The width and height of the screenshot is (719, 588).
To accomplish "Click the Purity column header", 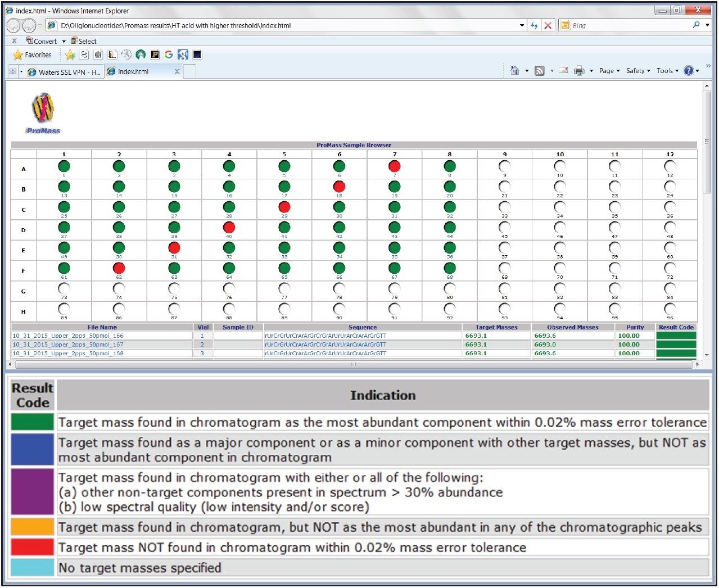I will click(635, 327).
